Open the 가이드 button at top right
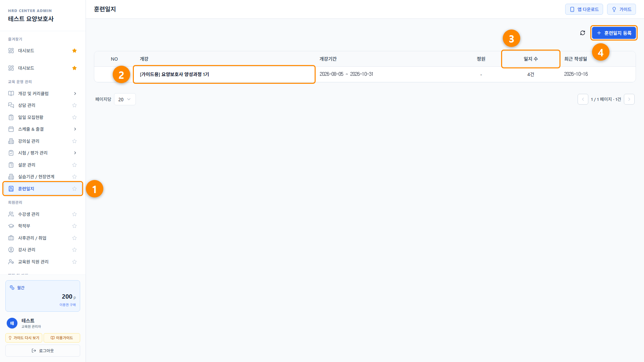644x362 pixels. pyautogui.click(x=622, y=9)
